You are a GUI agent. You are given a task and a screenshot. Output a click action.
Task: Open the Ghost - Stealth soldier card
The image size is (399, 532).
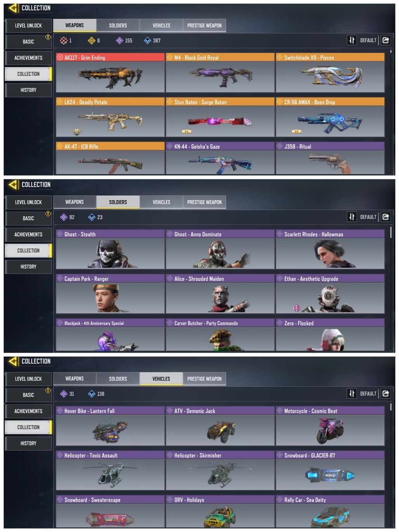tap(110, 249)
